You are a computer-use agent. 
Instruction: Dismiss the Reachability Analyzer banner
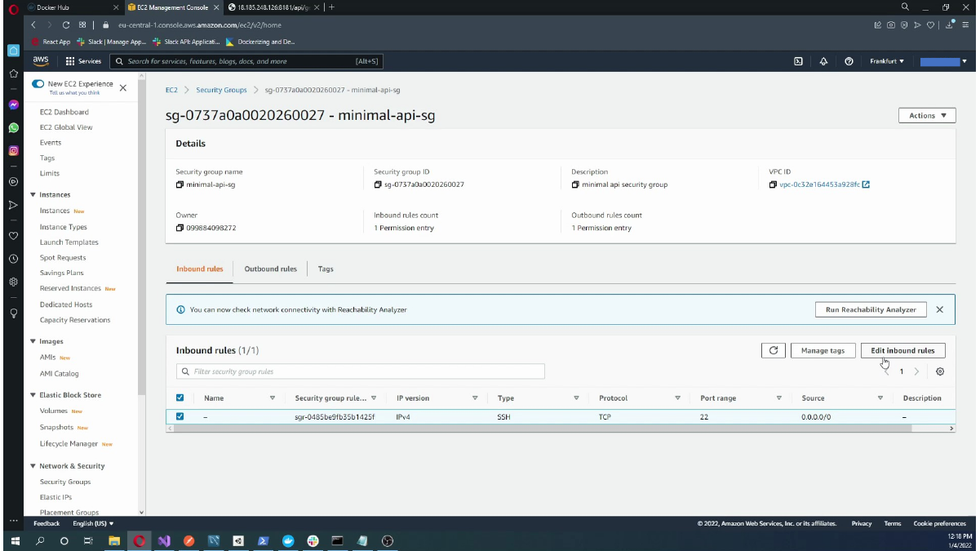tap(939, 309)
